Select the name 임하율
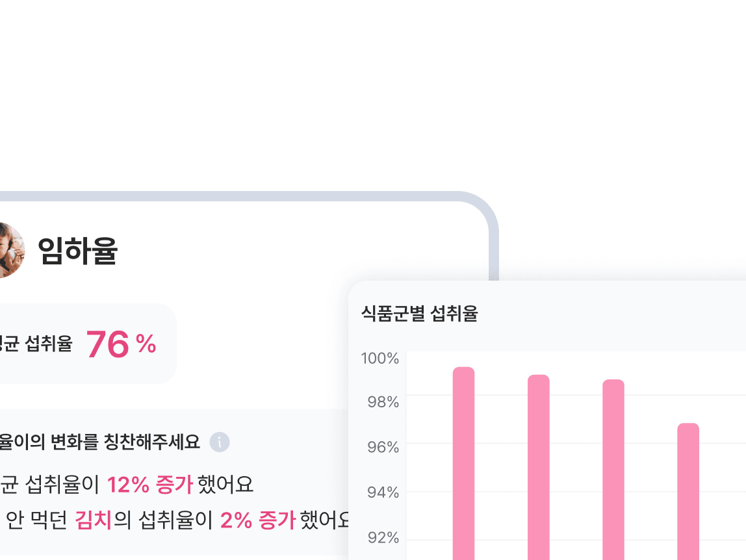Image resolution: width=746 pixels, height=560 pixels. (77, 250)
